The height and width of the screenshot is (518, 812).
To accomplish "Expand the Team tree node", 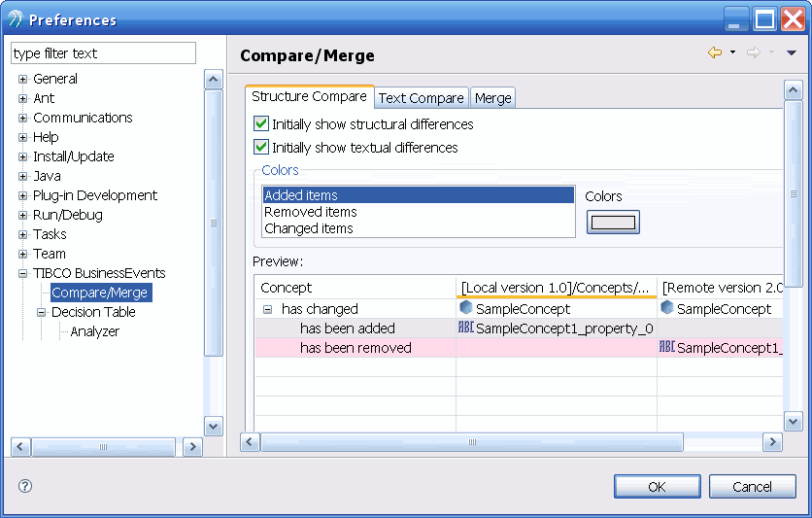I will [x=22, y=254].
